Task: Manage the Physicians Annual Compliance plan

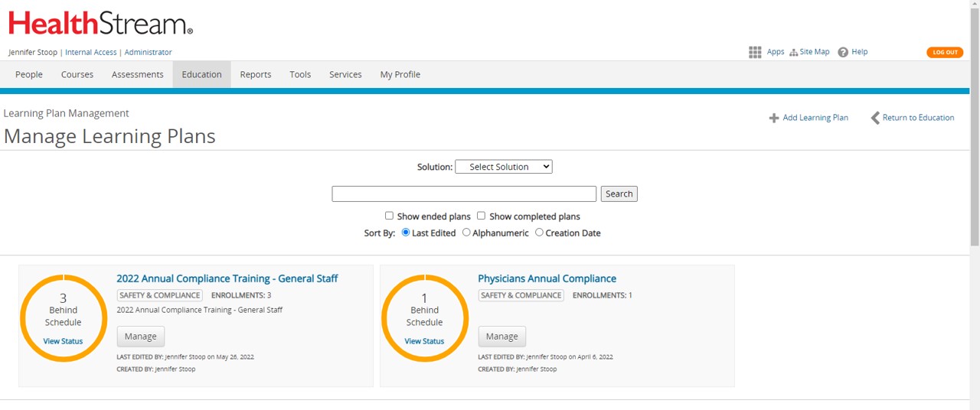Action: click(x=501, y=337)
